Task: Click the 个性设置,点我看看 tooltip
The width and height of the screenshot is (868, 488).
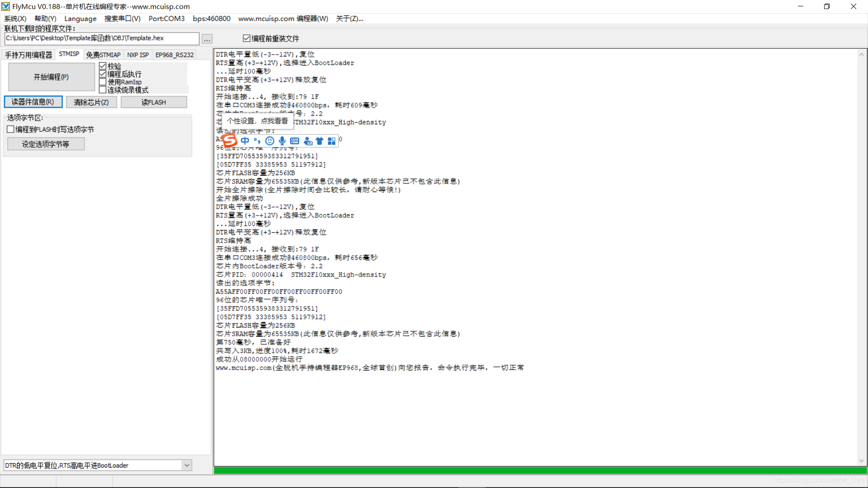Action: point(257,121)
